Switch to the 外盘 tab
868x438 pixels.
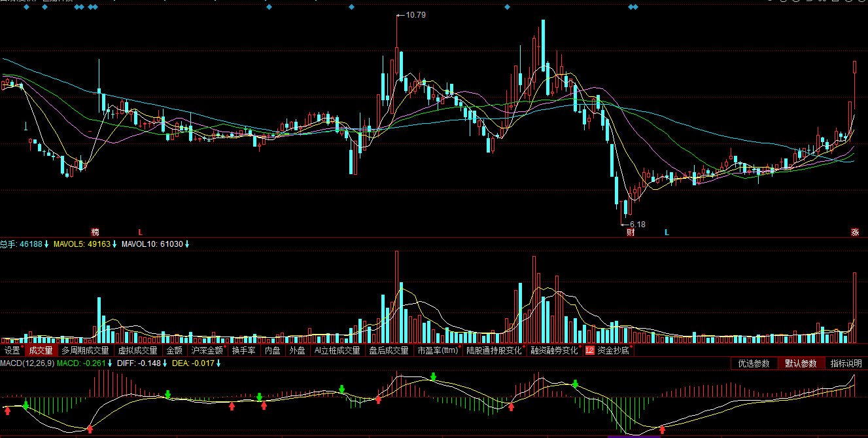pos(297,351)
